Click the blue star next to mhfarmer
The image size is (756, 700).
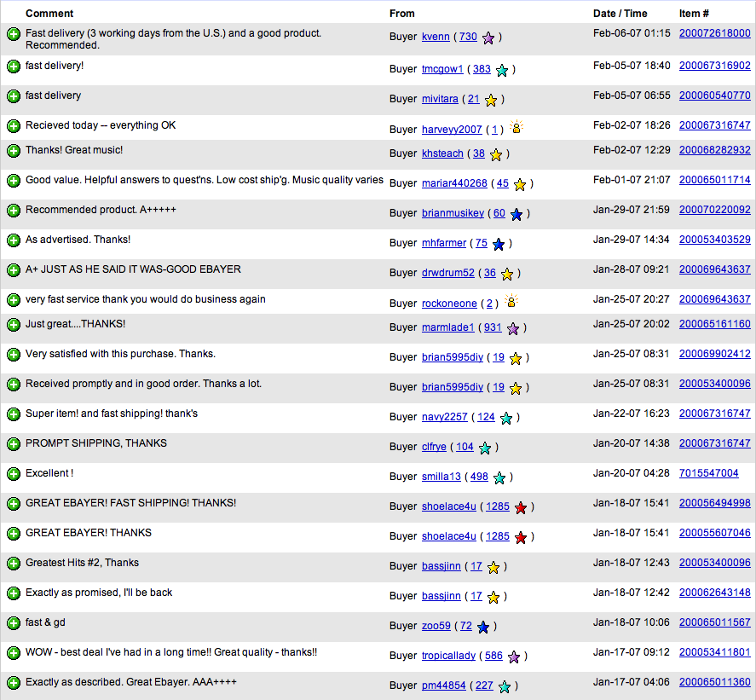(x=499, y=244)
